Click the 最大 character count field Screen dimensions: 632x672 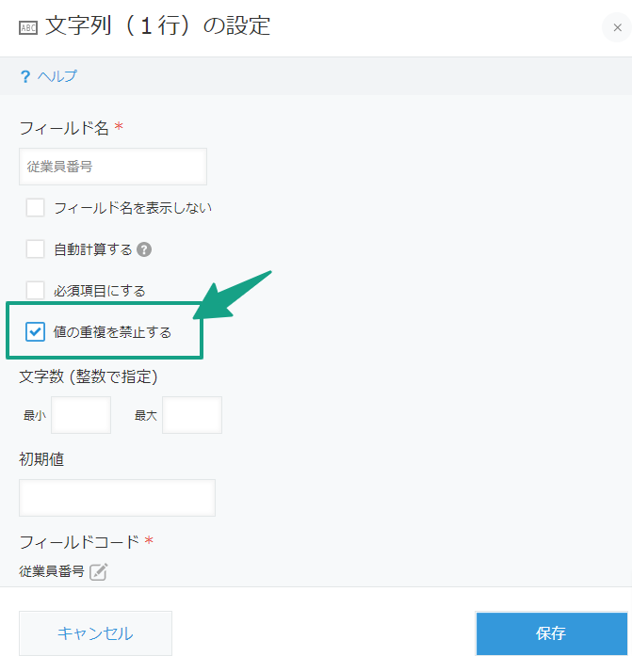(x=192, y=415)
